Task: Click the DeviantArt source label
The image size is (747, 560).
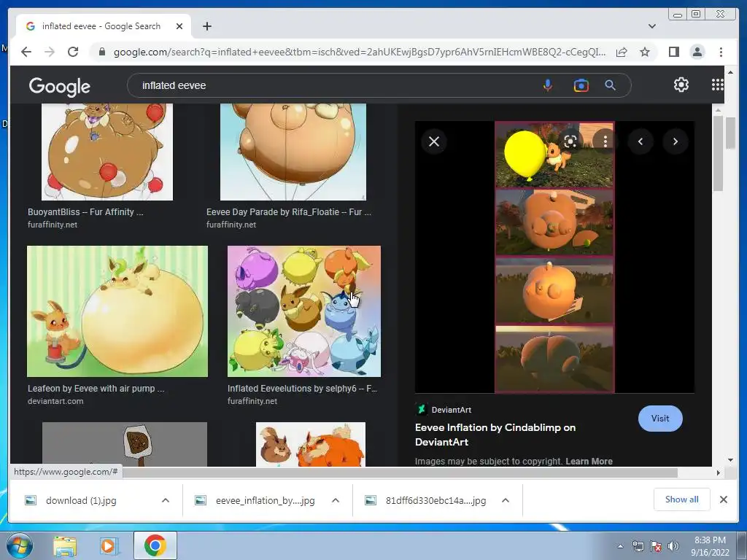Action: [451, 410]
